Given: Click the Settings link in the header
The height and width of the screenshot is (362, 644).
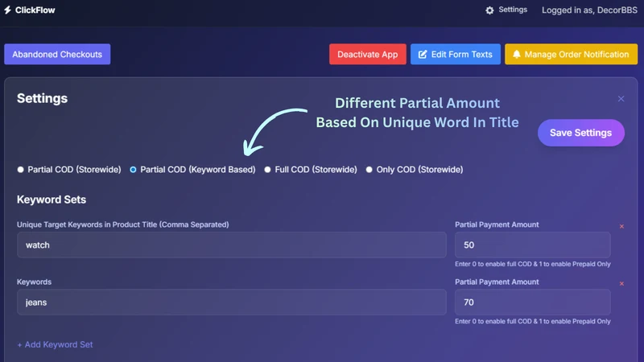Looking at the screenshot, I should [513, 10].
